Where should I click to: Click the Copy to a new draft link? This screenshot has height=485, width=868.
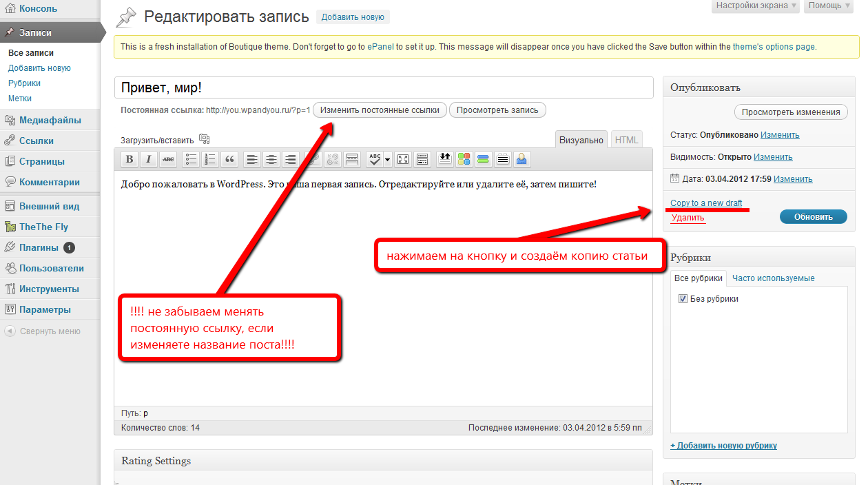click(x=706, y=203)
